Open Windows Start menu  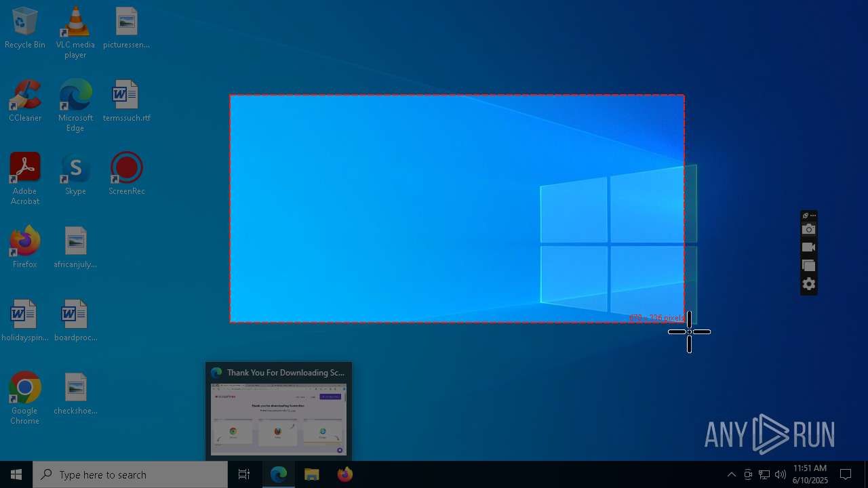point(16,474)
